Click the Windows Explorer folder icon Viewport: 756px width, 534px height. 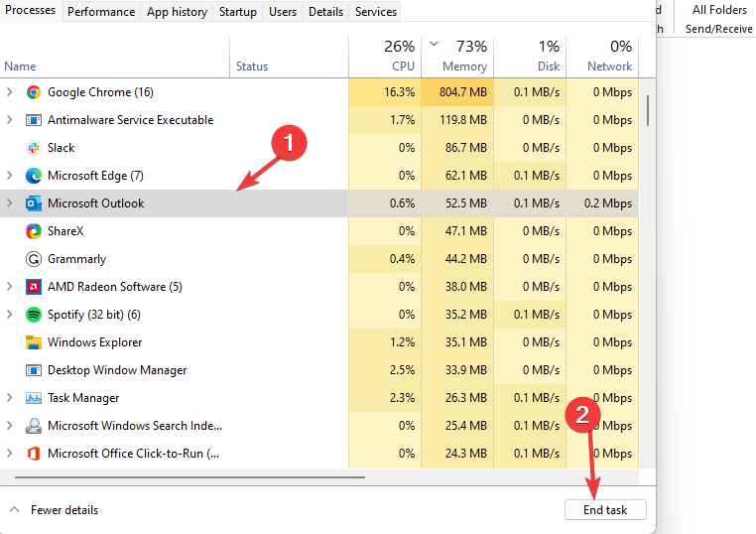coord(34,342)
